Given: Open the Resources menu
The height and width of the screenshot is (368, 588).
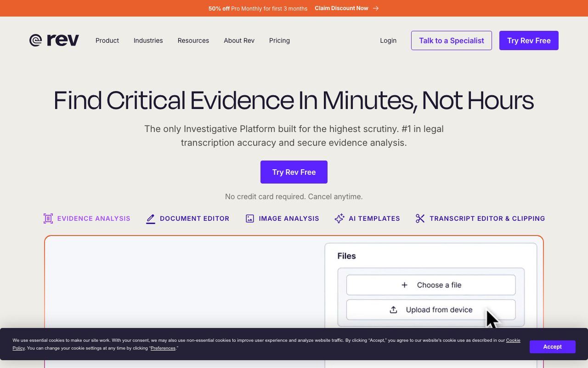Looking at the screenshot, I should (x=193, y=40).
